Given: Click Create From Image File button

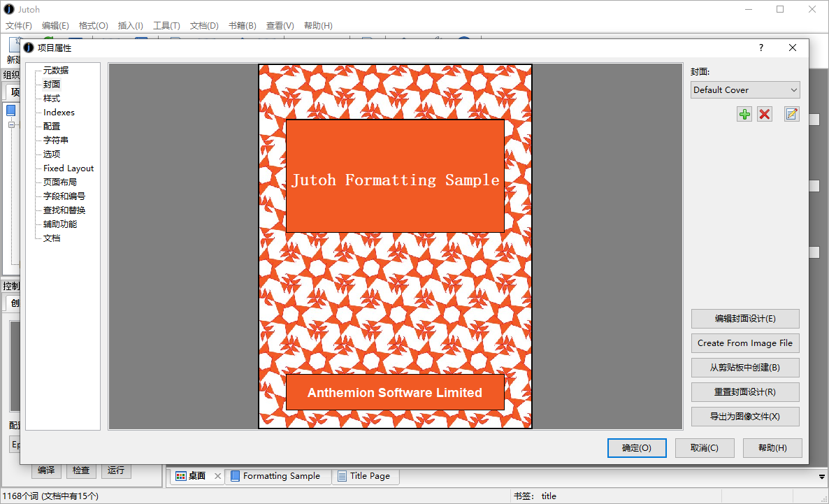Looking at the screenshot, I should click(x=744, y=343).
